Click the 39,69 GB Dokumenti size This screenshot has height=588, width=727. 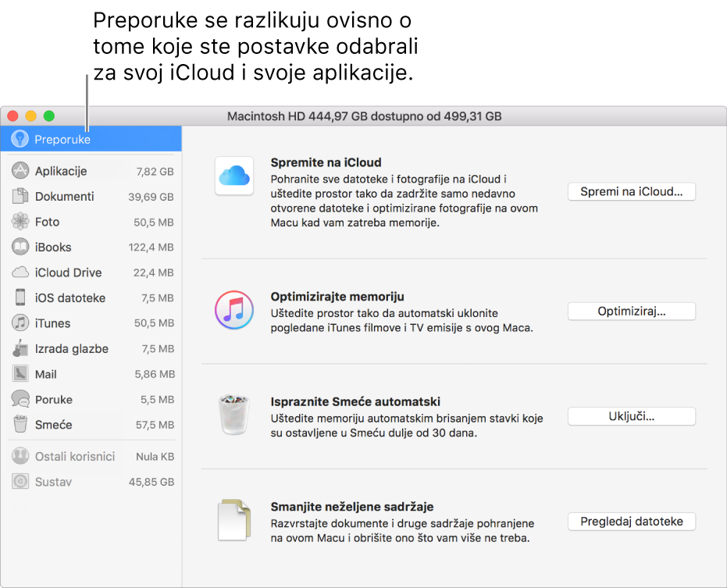(x=151, y=197)
